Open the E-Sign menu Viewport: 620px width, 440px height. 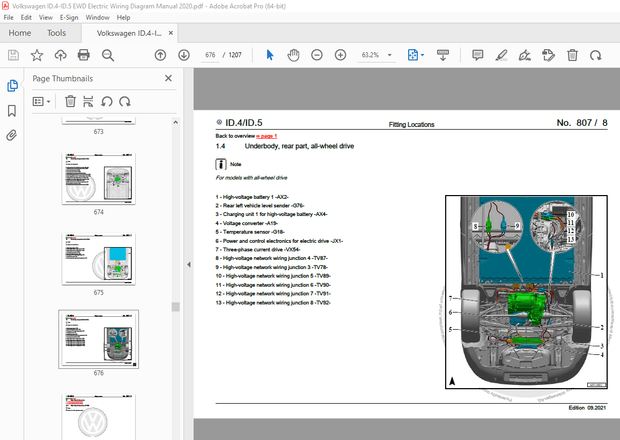[69, 17]
